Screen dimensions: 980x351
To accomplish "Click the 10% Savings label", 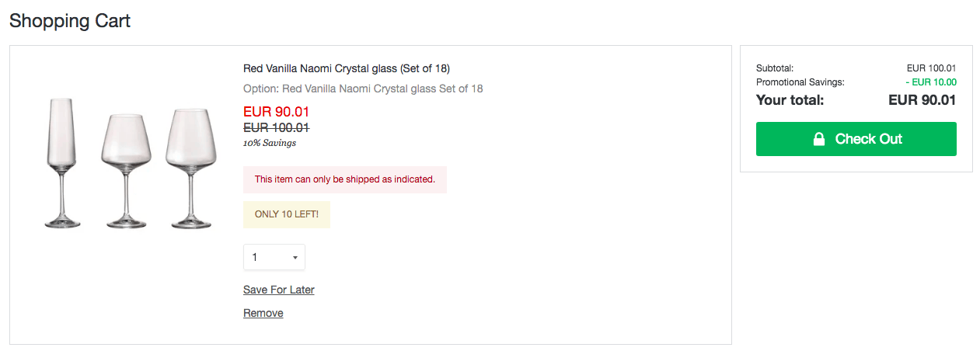I will pos(269,143).
